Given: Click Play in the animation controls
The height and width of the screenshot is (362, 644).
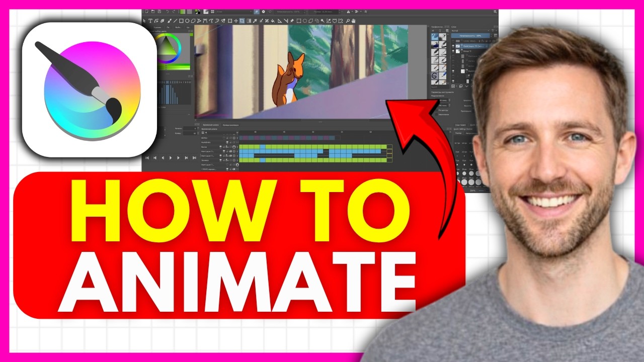Looking at the screenshot, I should (171, 158).
